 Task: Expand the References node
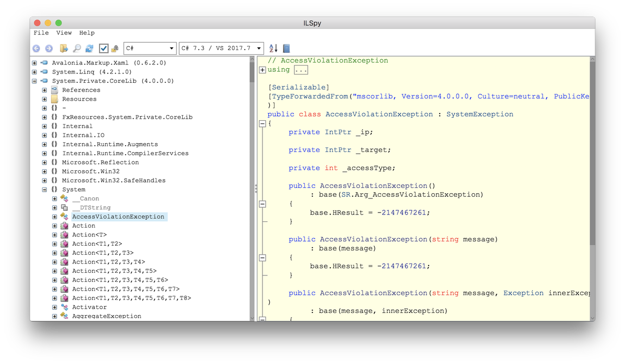(x=44, y=90)
